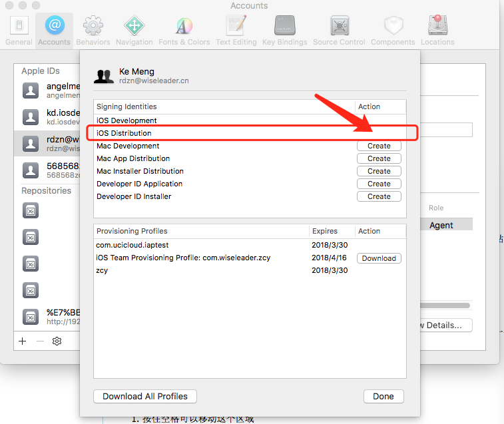Open the Locations preferences pane
Image resolution: width=504 pixels, height=424 pixels.
click(437, 31)
